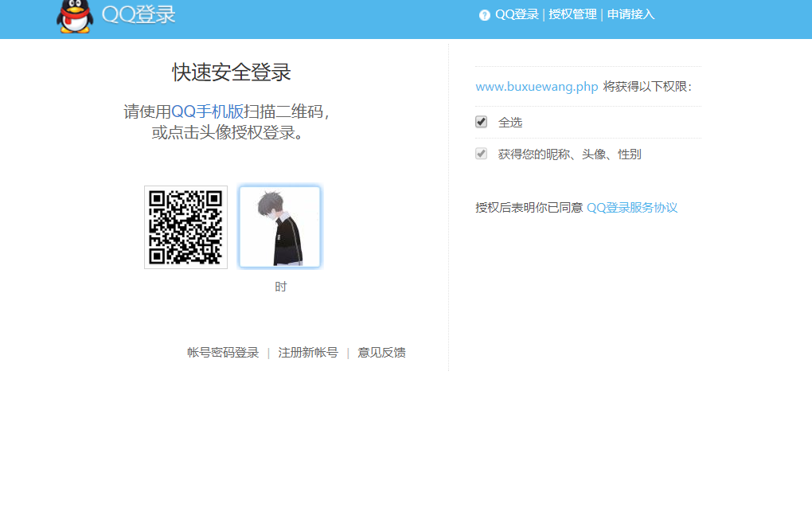Open 授权管理 in the header
This screenshot has width=812, height=508.
(x=572, y=14)
